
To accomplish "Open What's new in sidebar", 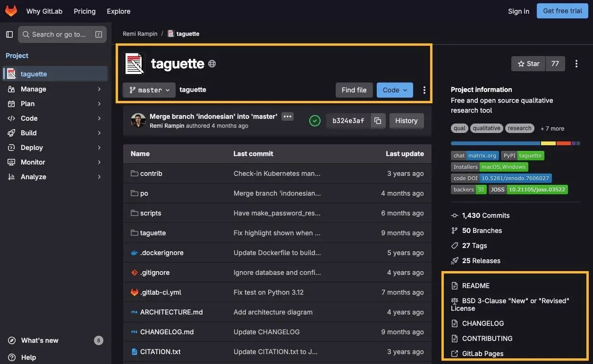I will tap(55, 340).
